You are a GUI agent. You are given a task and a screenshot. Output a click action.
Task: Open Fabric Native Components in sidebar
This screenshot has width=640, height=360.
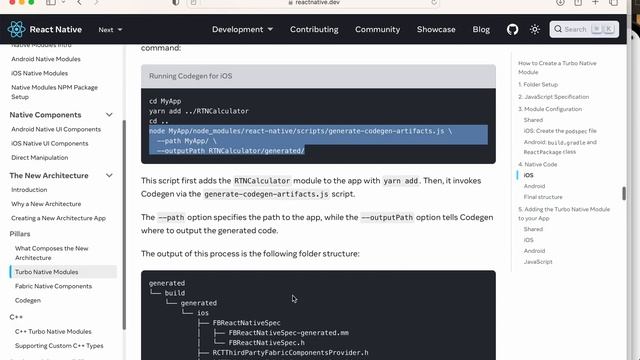(53, 286)
